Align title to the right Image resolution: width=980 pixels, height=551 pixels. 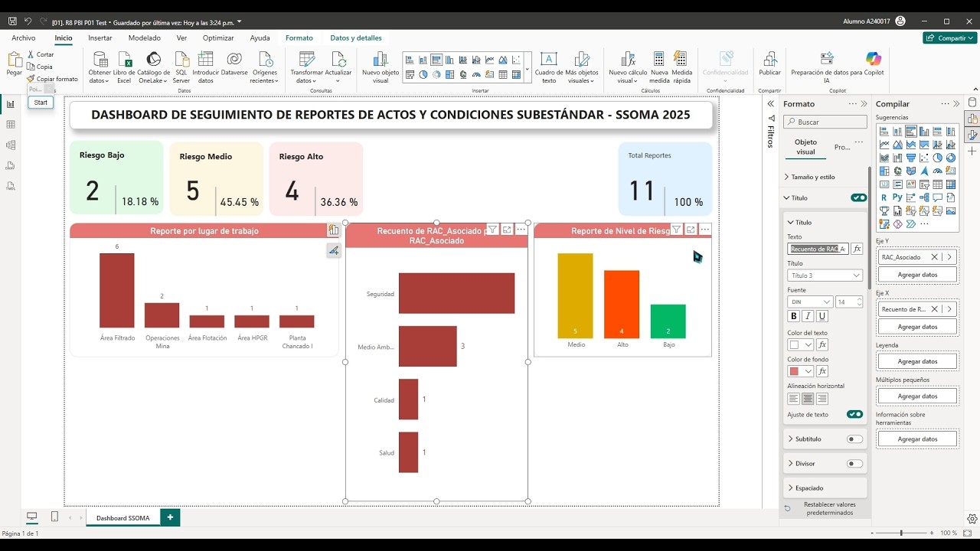pos(822,399)
